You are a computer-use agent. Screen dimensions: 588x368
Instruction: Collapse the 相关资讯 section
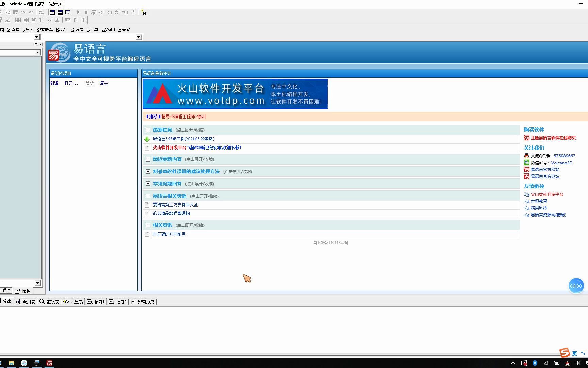[148, 225]
